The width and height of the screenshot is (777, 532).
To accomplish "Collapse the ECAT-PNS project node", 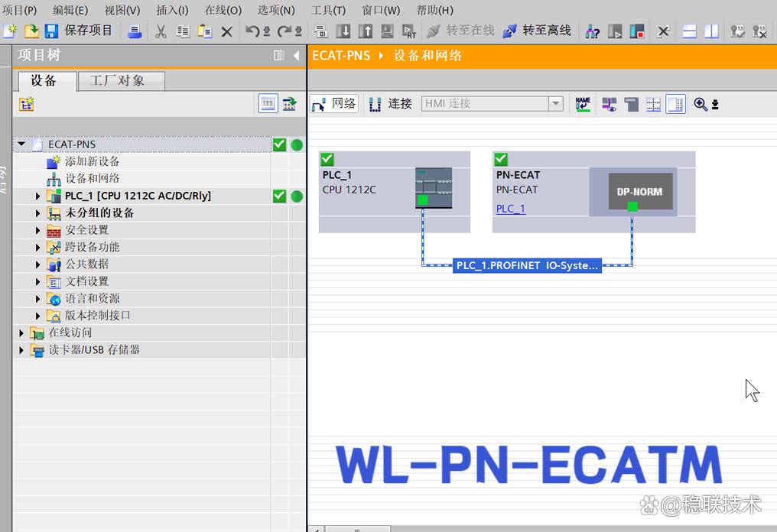I will coord(21,144).
